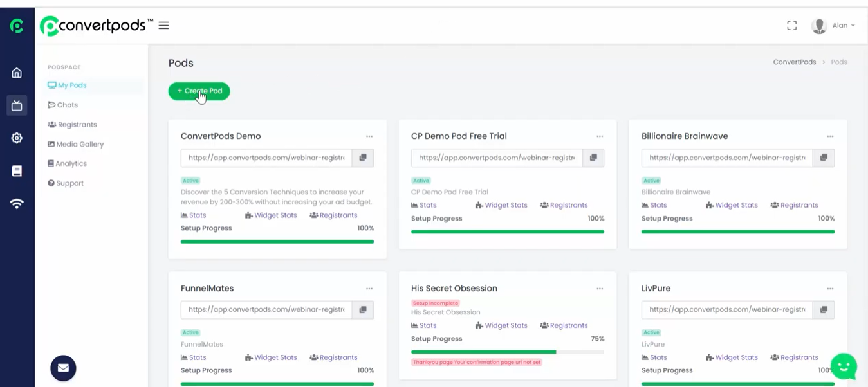Image resolution: width=868 pixels, height=387 pixels.
Task: Open Registrants in the sidebar
Action: click(x=72, y=125)
